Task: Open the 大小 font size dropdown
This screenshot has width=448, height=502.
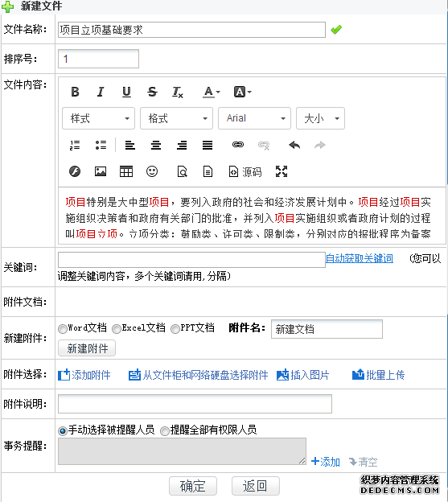Action: 320,118
